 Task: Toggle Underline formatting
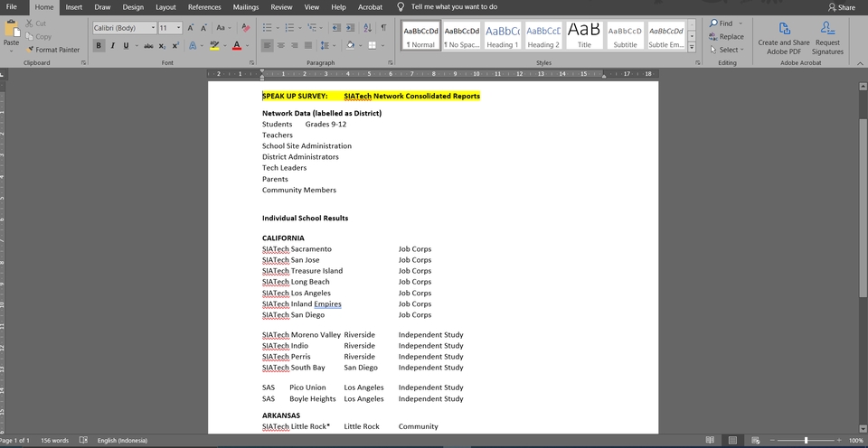(126, 46)
